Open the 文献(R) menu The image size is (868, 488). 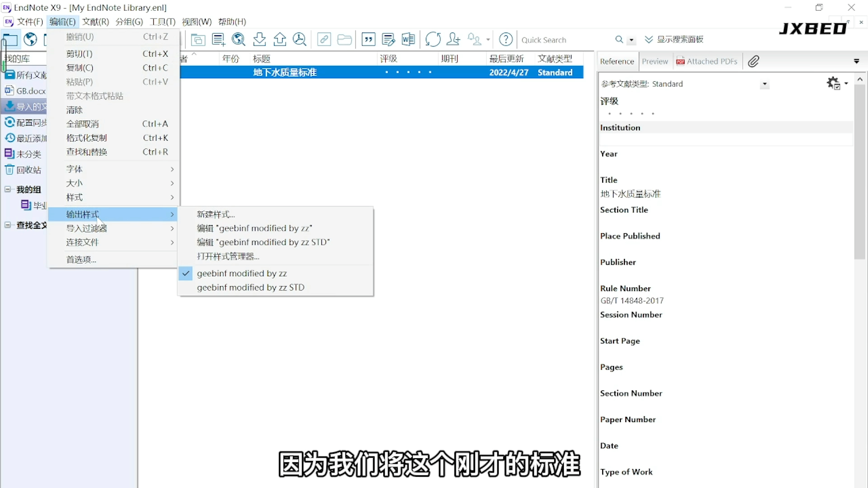[x=95, y=21]
